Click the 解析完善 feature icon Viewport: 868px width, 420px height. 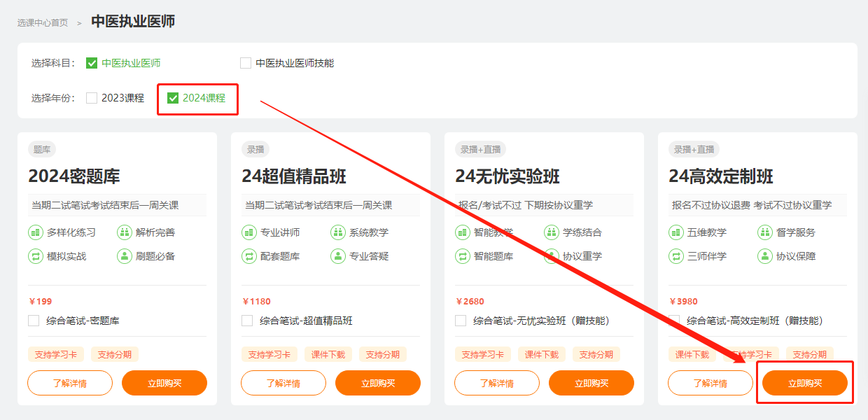click(x=125, y=232)
